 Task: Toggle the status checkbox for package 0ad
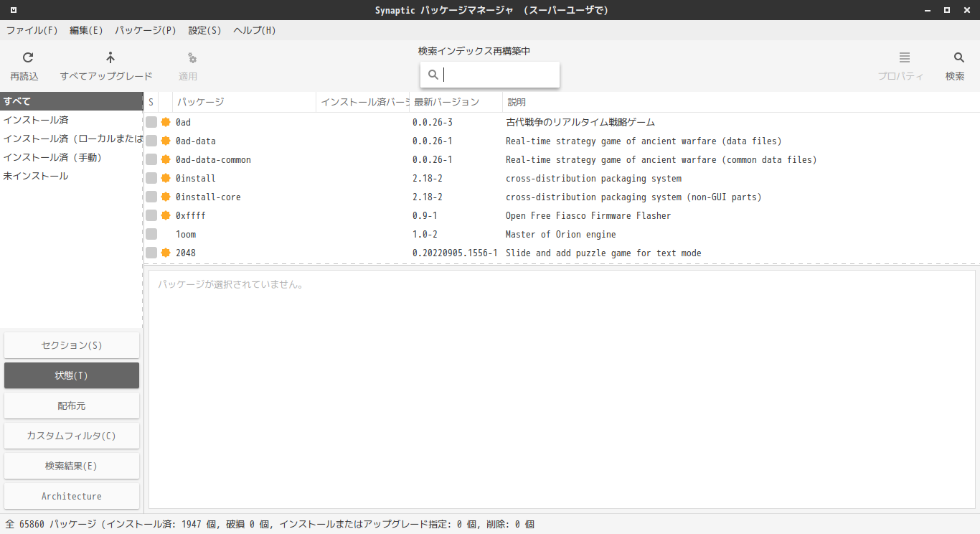pyautogui.click(x=151, y=122)
